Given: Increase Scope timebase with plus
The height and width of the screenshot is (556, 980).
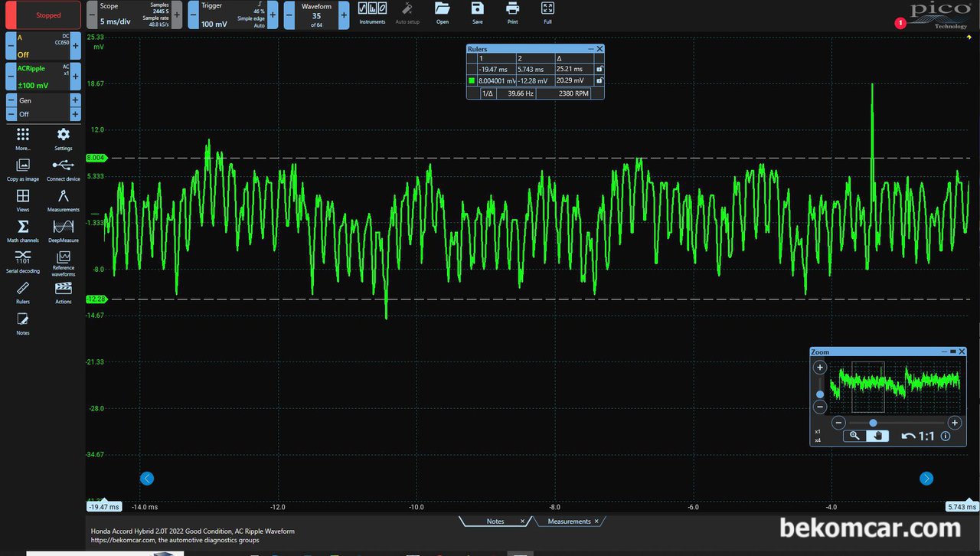Looking at the screenshot, I should point(177,15).
